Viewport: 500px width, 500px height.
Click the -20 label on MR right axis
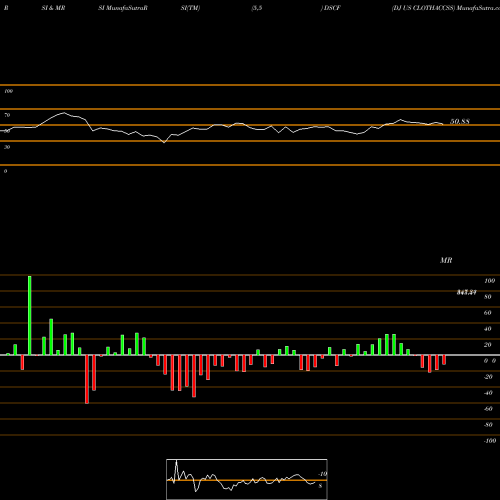point(488,377)
